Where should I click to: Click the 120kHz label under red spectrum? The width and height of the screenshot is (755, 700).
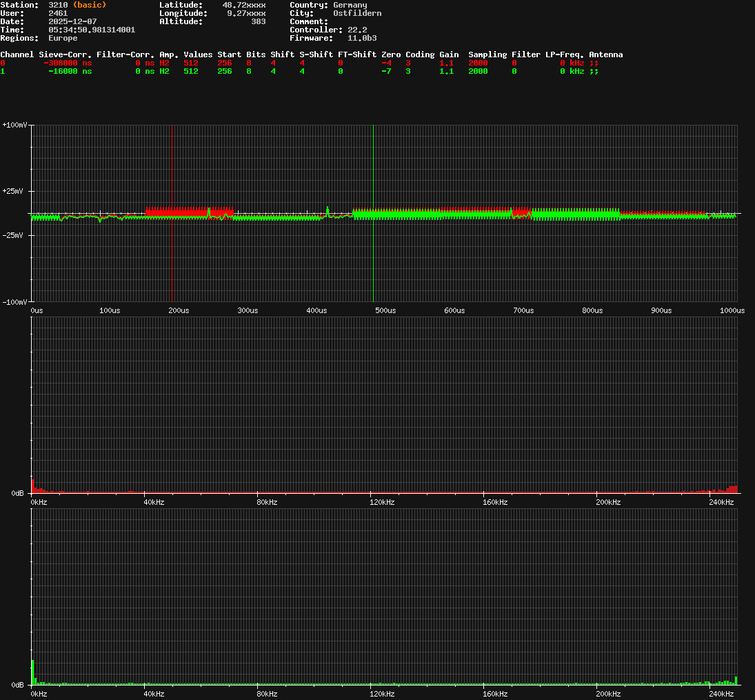(381, 502)
